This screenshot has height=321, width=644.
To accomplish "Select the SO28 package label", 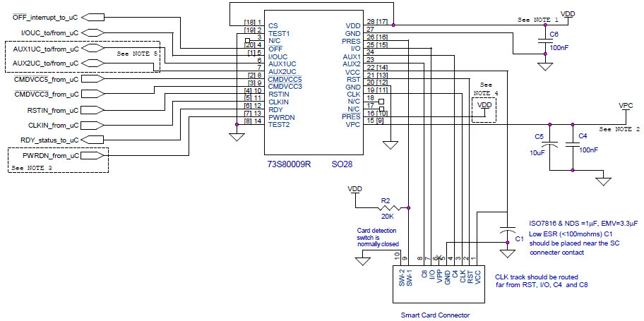I will point(343,163).
